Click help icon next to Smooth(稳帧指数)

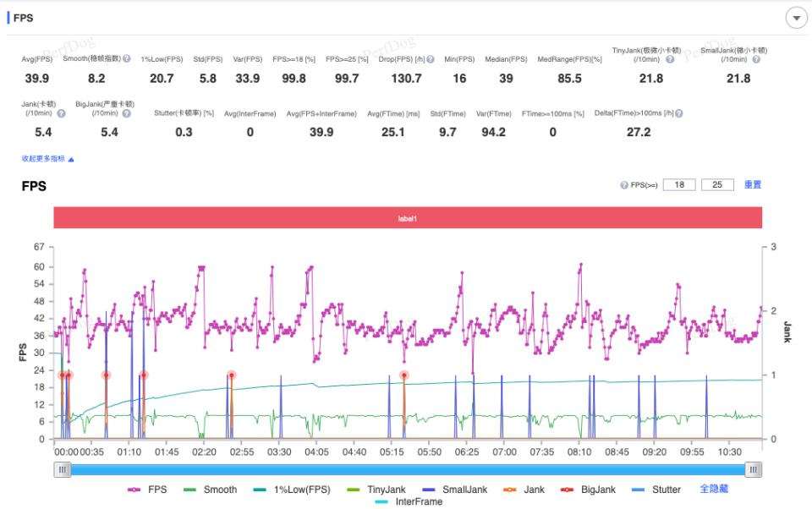pyautogui.click(x=127, y=58)
